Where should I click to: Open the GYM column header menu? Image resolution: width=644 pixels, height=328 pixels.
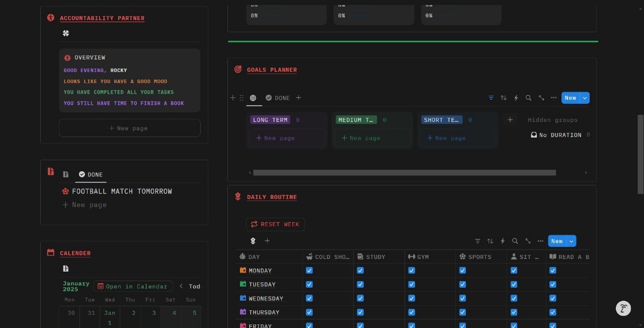[430, 257]
